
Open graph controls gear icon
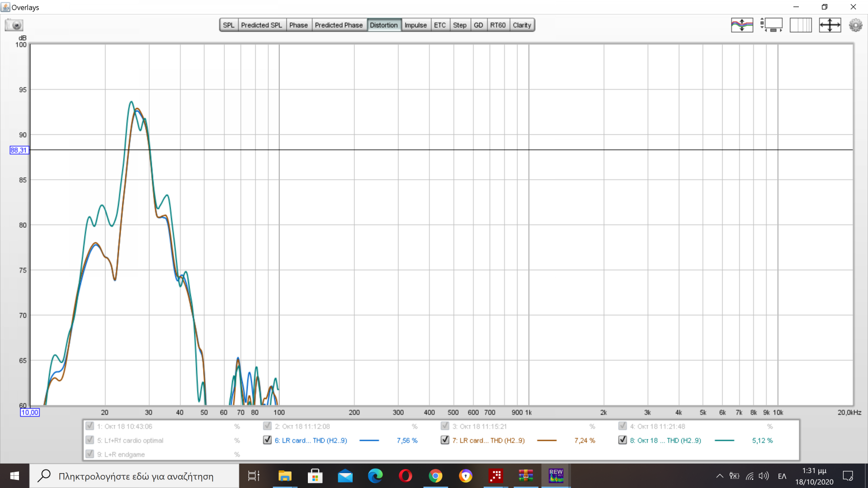(x=855, y=25)
